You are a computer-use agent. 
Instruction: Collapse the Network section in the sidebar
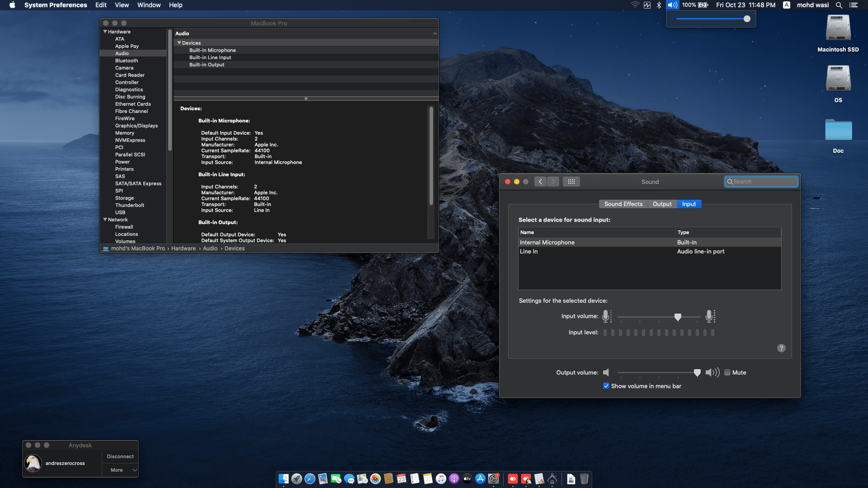[105, 220]
